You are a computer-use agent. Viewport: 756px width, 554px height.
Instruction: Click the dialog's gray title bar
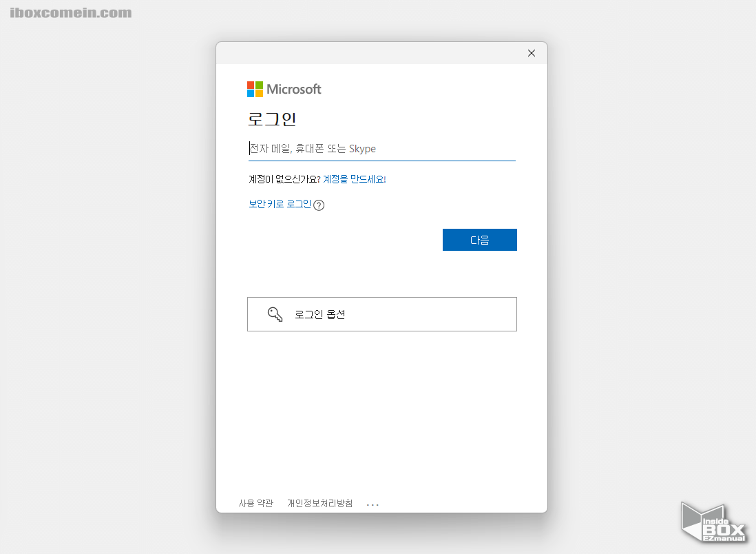click(372, 53)
